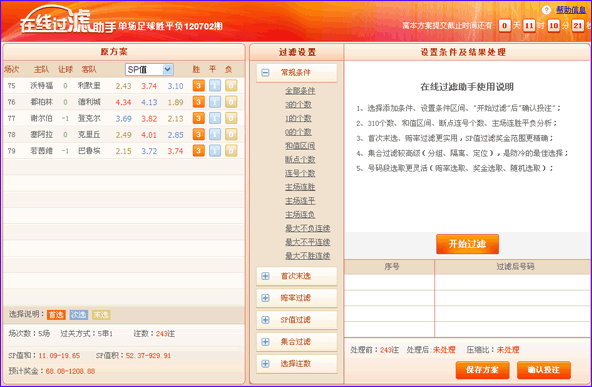
Task: Click SP value 2.43 in row 75
Action: coord(123,86)
